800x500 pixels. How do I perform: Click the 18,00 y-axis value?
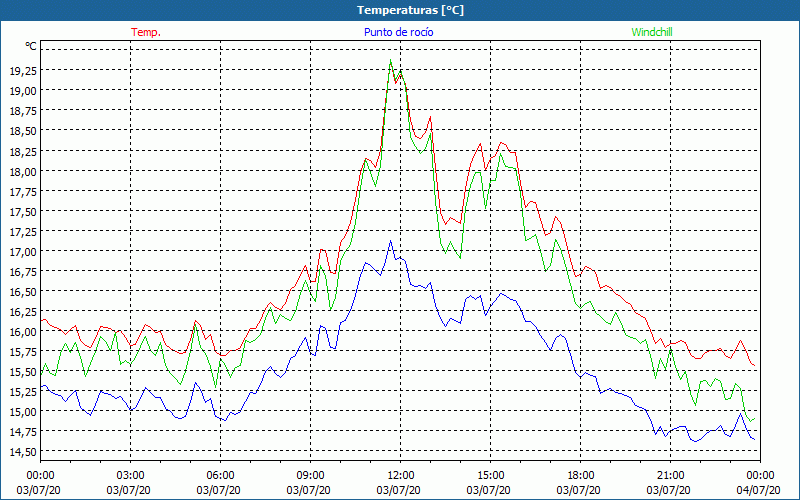[x=23, y=171]
